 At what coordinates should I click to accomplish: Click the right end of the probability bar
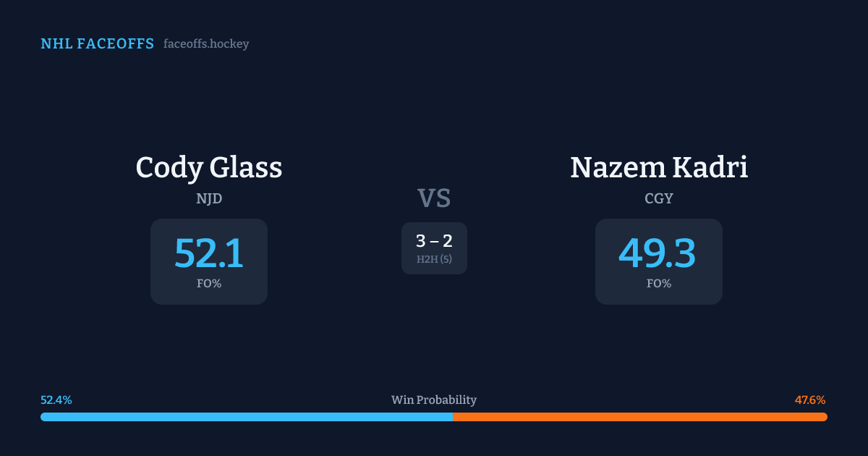(825, 417)
